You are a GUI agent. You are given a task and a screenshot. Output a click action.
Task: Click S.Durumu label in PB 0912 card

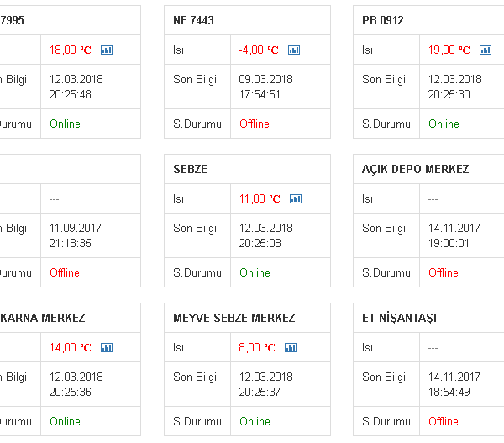tap(386, 124)
